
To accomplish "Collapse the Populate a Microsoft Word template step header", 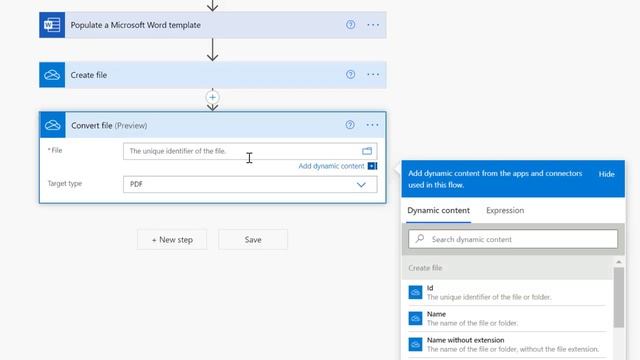I will point(213,25).
